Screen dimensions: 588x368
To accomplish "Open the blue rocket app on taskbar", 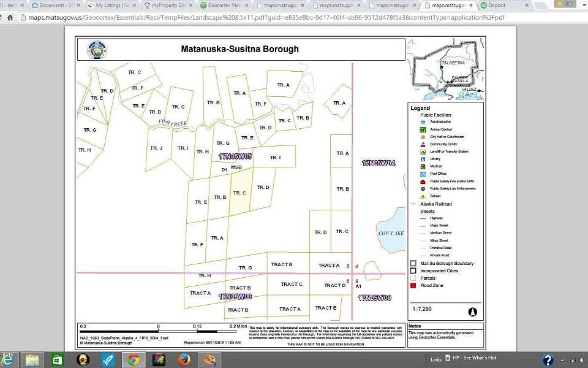I will pos(108,360).
